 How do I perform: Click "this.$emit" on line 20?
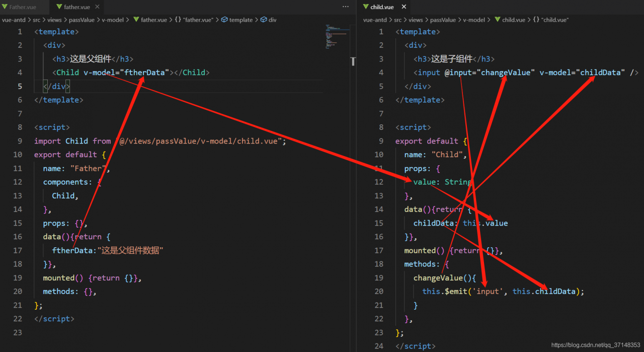pos(445,292)
